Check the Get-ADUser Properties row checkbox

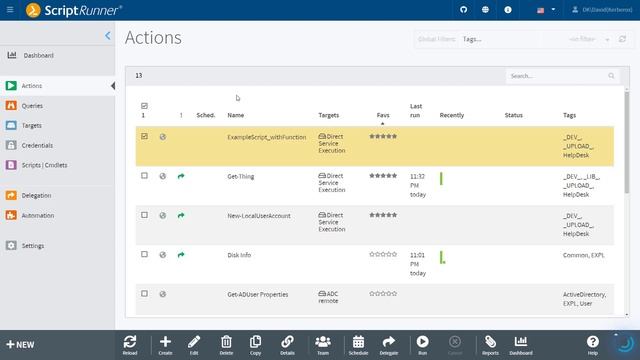click(144, 293)
